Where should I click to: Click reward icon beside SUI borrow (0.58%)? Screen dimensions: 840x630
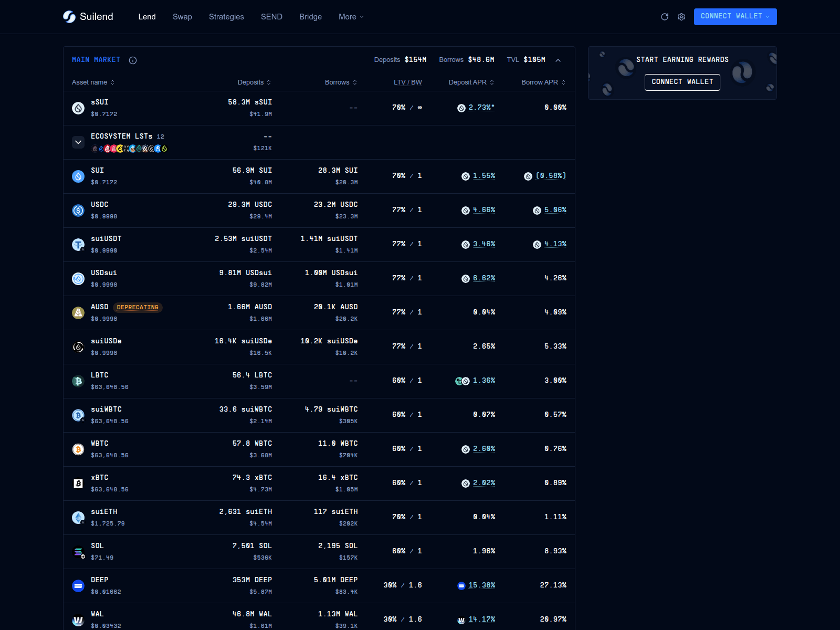coord(528,176)
